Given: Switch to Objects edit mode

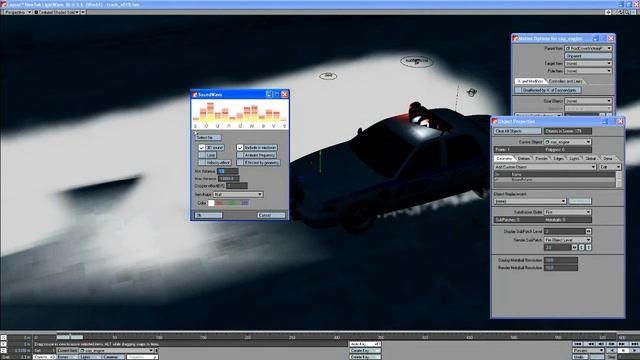Looking at the screenshot, I should 43,357.
